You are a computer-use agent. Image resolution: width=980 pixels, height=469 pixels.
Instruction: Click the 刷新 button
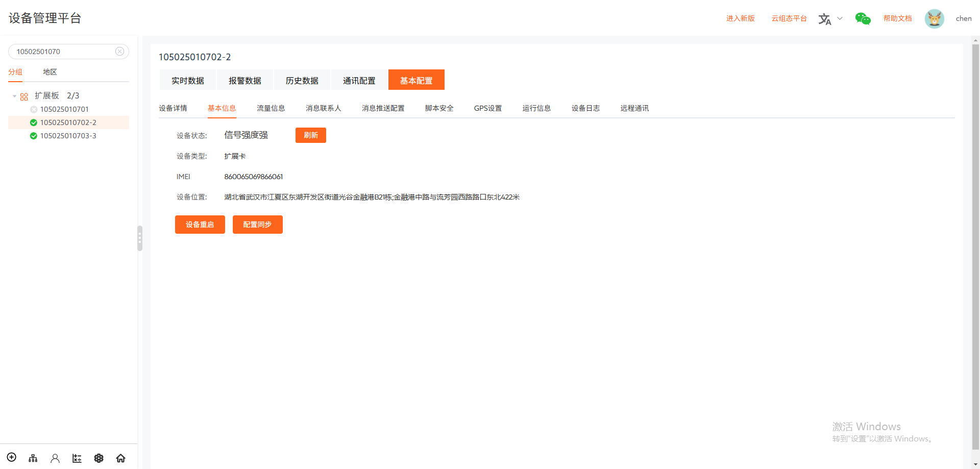coord(311,135)
